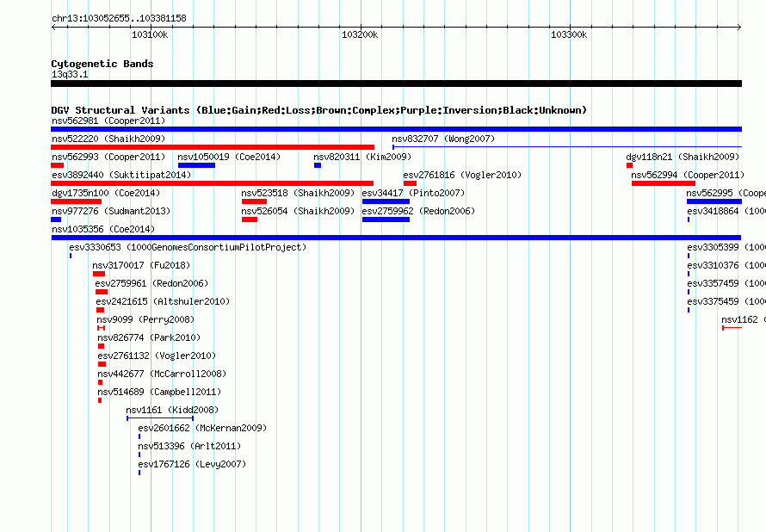766x532 pixels.
Task: Click nsv1050019 (Coe2014) label
Action: (x=229, y=157)
